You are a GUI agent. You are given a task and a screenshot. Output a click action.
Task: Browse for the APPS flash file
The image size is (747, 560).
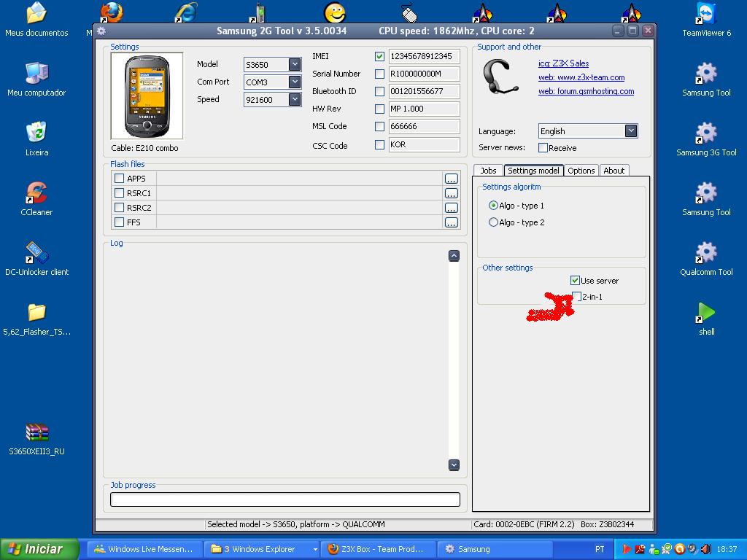click(x=451, y=179)
